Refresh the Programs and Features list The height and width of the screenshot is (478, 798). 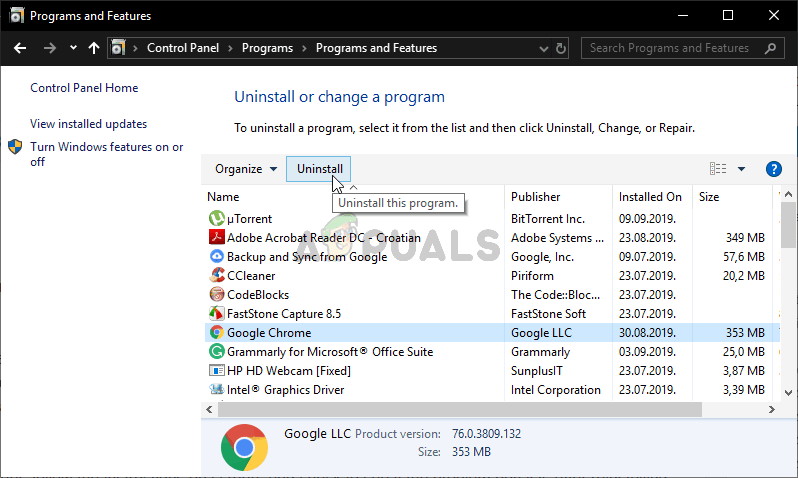tap(561, 48)
